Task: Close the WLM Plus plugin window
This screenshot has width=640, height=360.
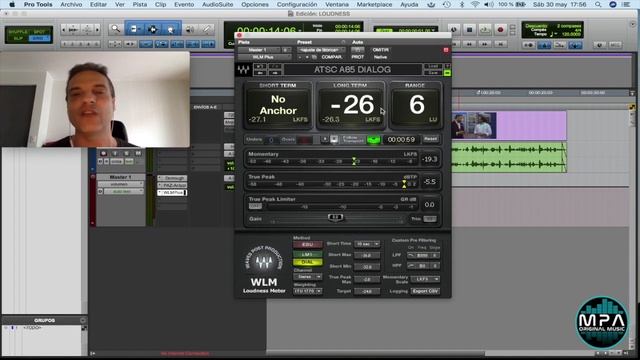Action: click(239, 36)
